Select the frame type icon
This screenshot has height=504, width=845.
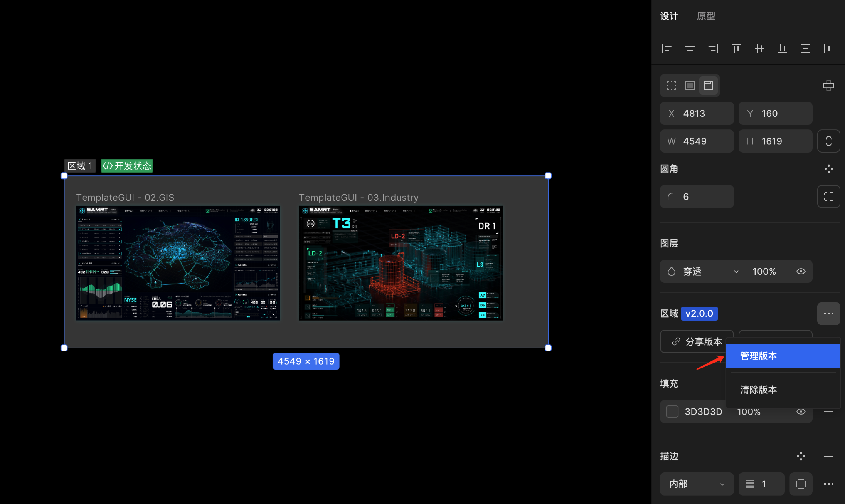click(690, 86)
